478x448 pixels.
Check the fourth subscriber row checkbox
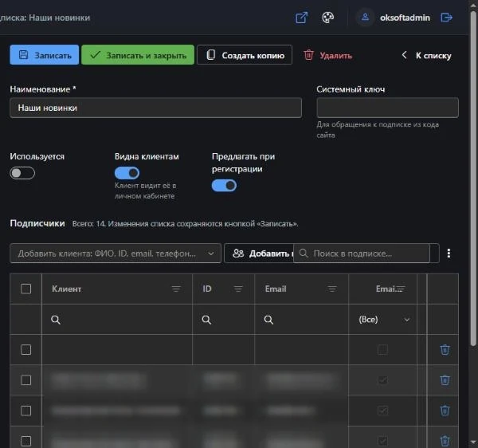tap(26, 441)
